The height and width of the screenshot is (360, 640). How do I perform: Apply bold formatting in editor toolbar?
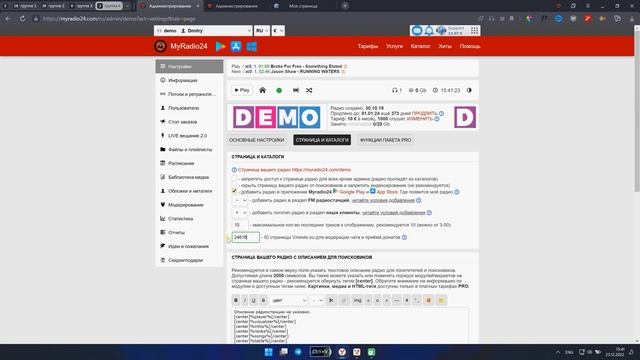[x=236, y=300]
